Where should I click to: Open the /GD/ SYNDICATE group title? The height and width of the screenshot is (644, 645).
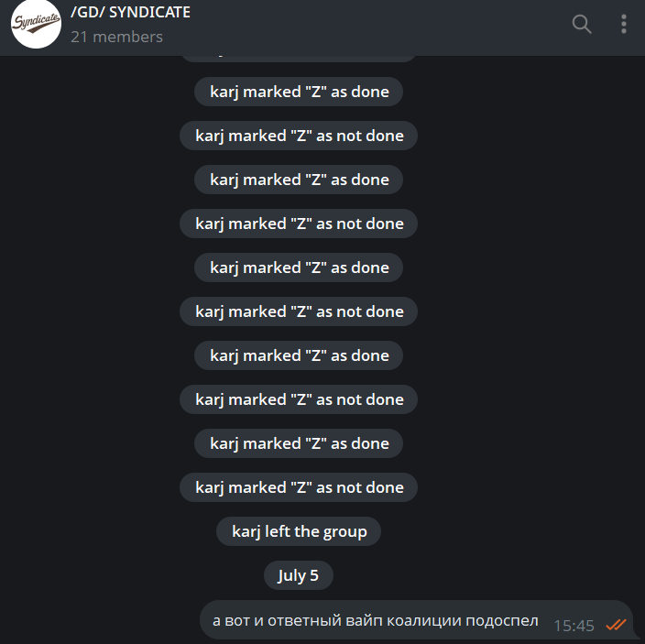(x=130, y=12)
